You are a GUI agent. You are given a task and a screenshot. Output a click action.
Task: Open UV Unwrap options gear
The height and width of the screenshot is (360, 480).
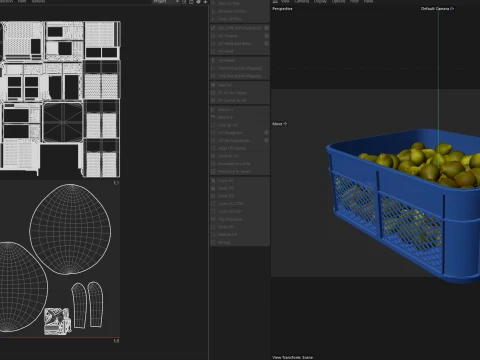click(x=267, y=36)
